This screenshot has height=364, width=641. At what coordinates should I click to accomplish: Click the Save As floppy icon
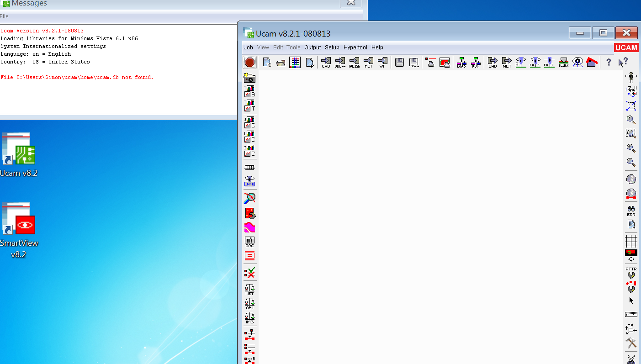[x=414, y=63]
